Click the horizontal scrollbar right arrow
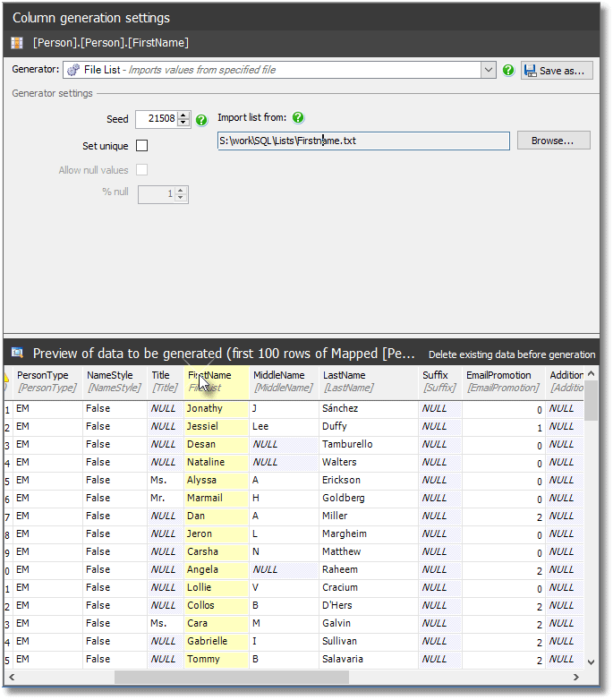613x700 pixels. coord(576,678)
